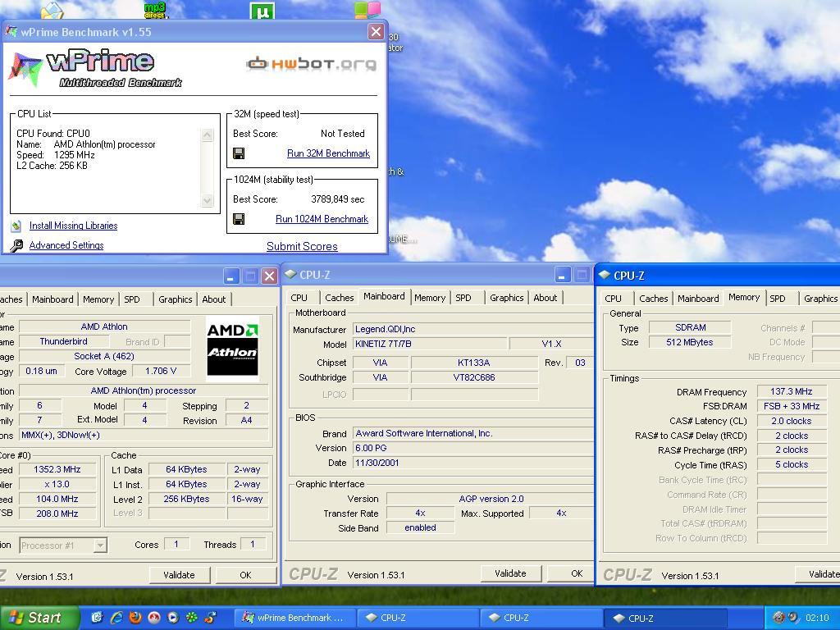The width and height of the screenshot is (840, 630).
Task: Open the mp3 direct desktop icon
Action: pyautogui.click(x=155, y=9)
